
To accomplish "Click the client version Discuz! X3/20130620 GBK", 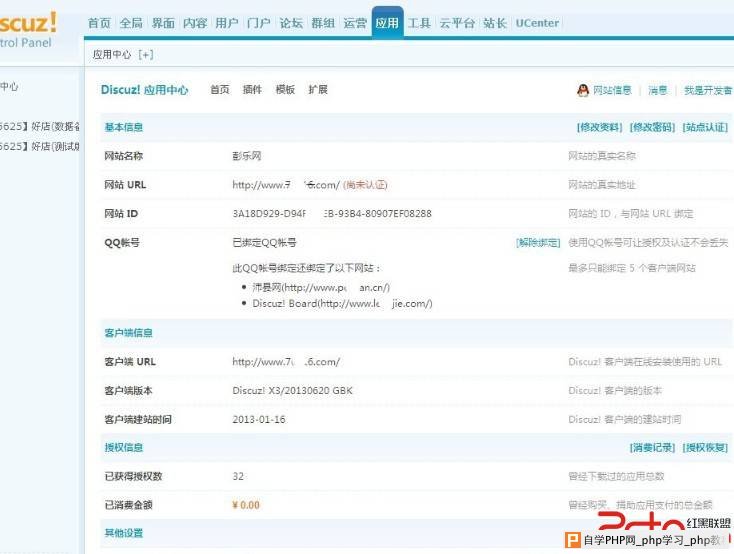I will coord(293,391).
